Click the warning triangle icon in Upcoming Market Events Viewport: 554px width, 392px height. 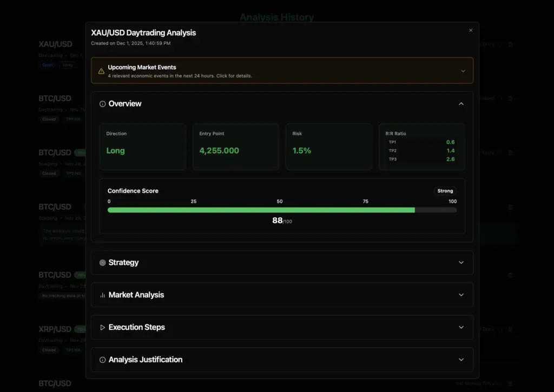pos(101,71)
